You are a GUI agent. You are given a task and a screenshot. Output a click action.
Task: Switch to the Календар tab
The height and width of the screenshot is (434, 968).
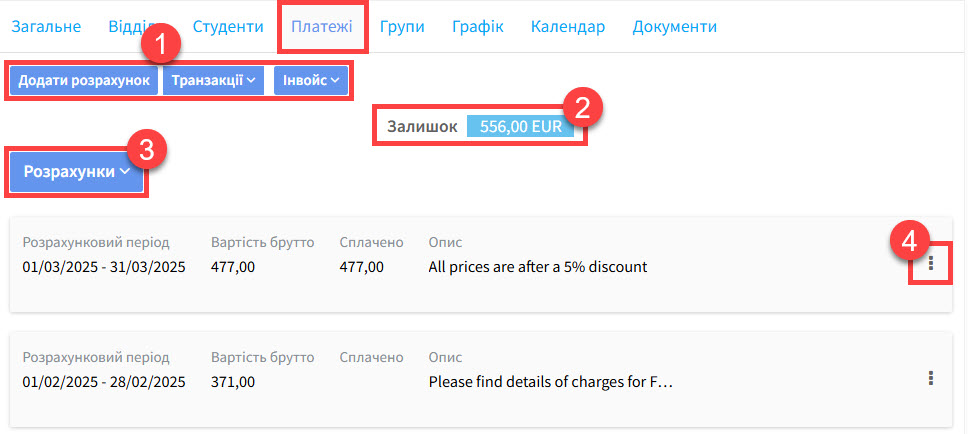coord(568,26)
